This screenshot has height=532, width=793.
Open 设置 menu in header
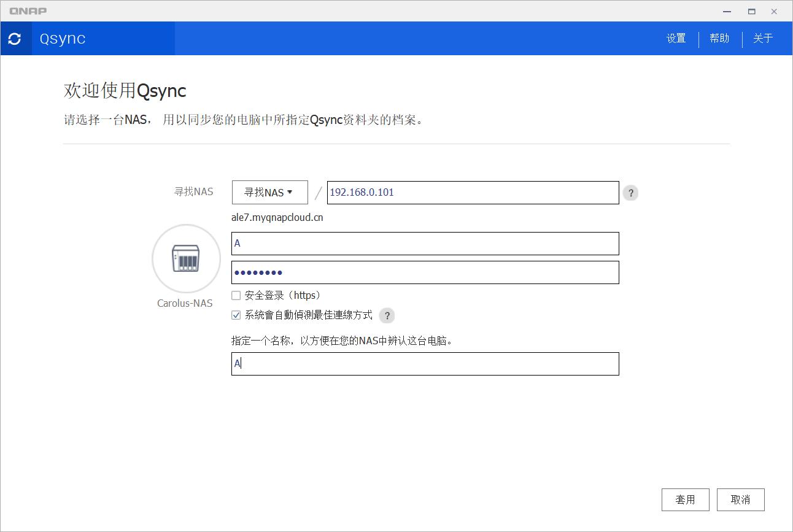coord(676,38)
